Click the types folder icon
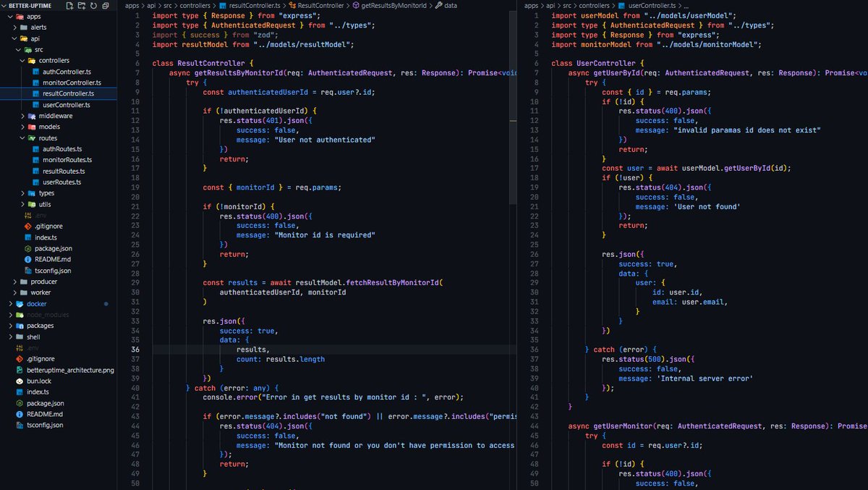 coord(33,193)
